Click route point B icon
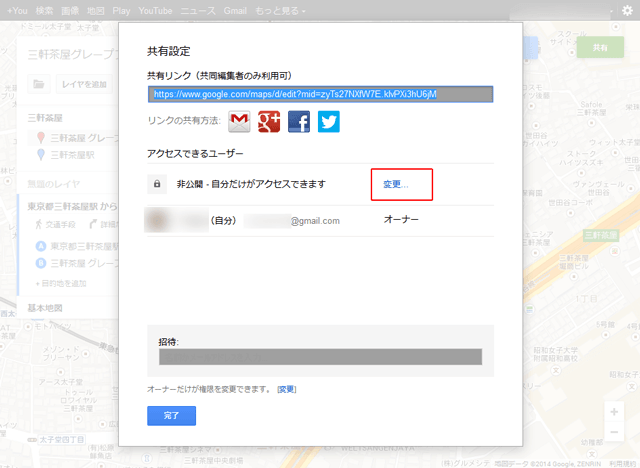Image resolution: width=640 pixels, height=468 pixels. coord(41,263)
